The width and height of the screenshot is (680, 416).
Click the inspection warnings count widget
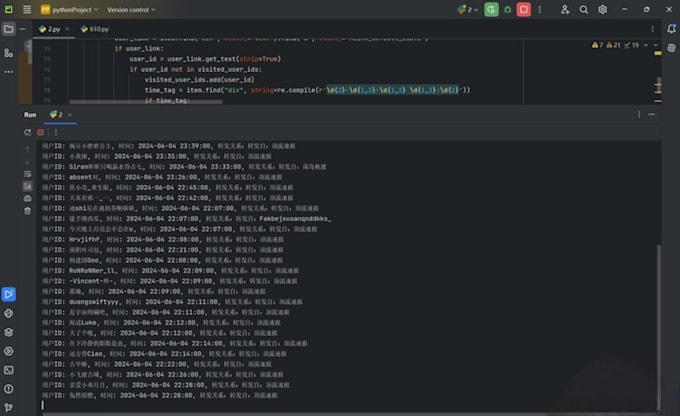615,45
